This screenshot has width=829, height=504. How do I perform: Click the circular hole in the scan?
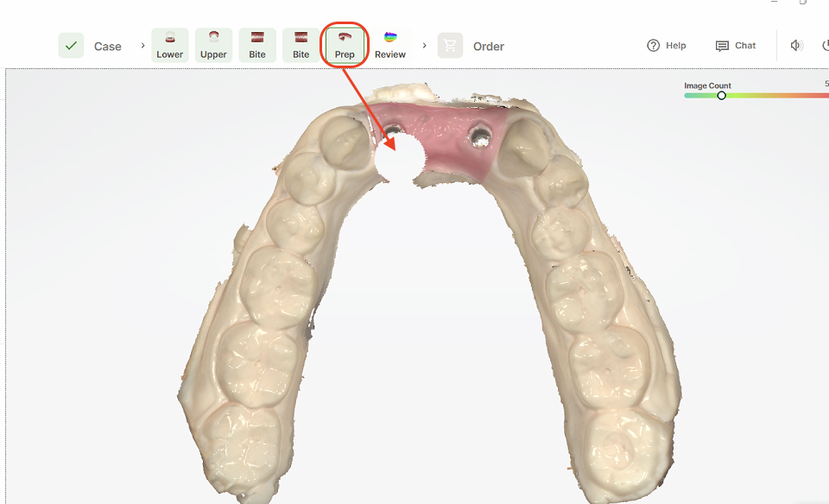400,157
